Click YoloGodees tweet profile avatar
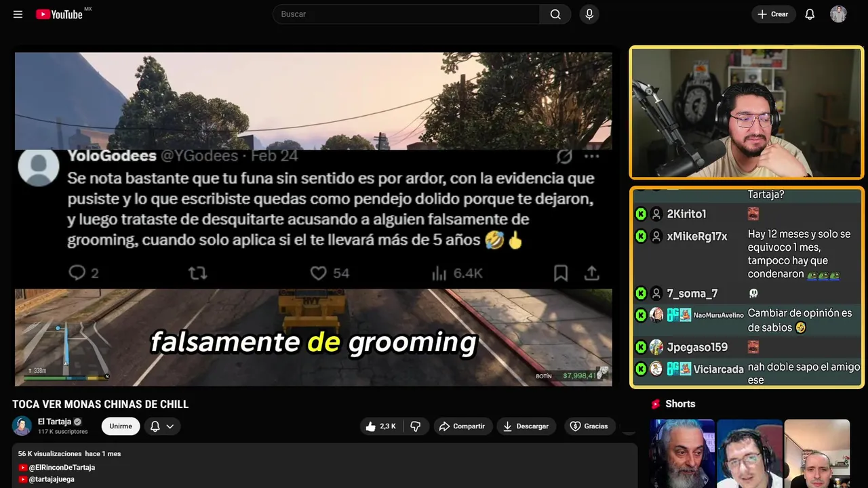Viewport: 868px width, 488px height. 38,166
